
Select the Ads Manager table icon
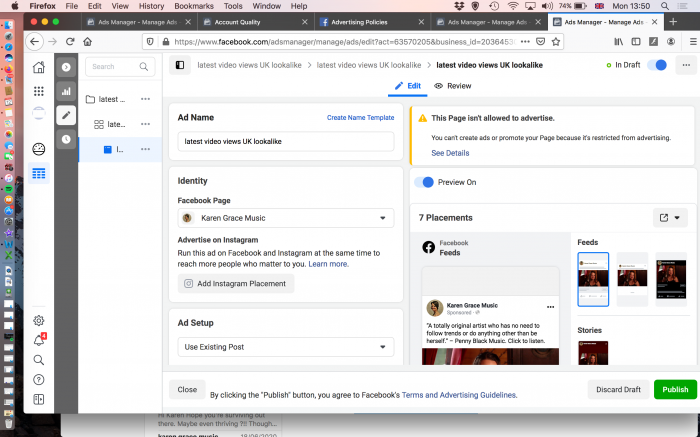pyautogui.click(x=39, y=174)
